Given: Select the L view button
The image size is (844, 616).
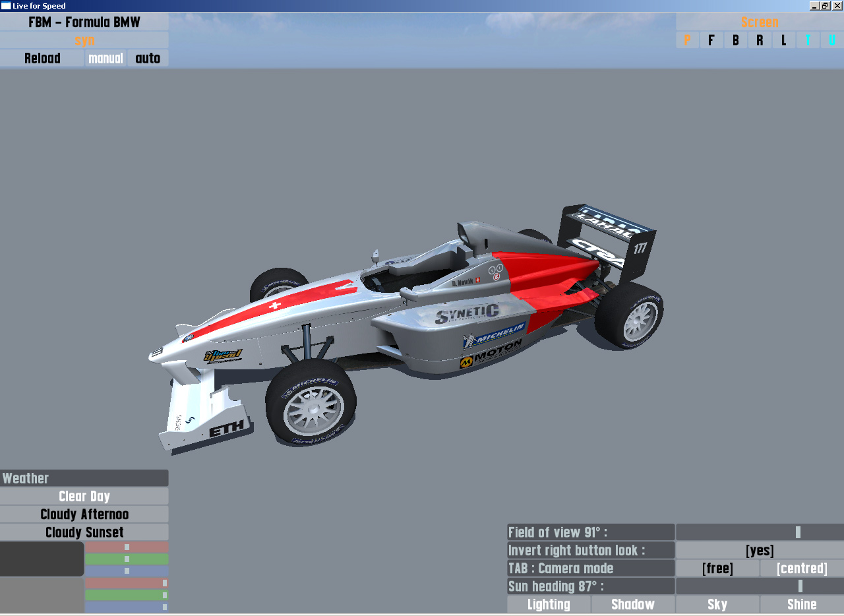Looking at the screenshot, I should click(x=783, y=40).
